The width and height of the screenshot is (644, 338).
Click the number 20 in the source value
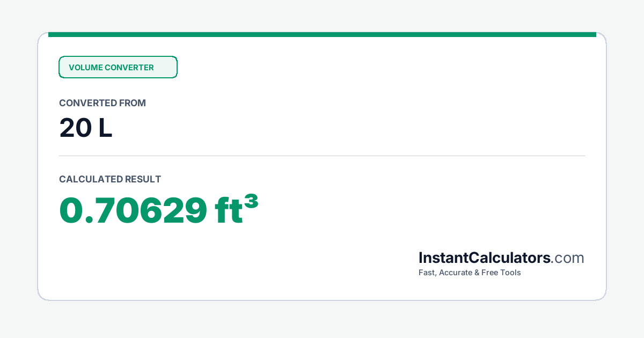75,128
